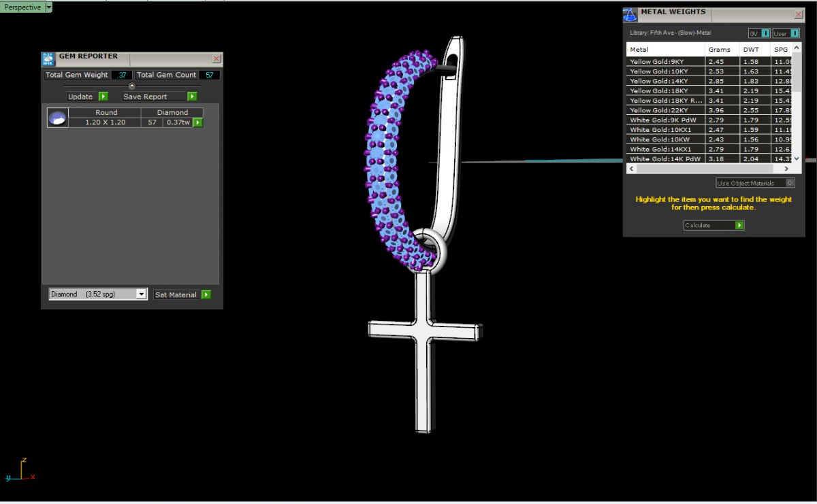Open the Diamond material dropdown
The width and height of the screenshot is (817, 504).
coord(141,295)
